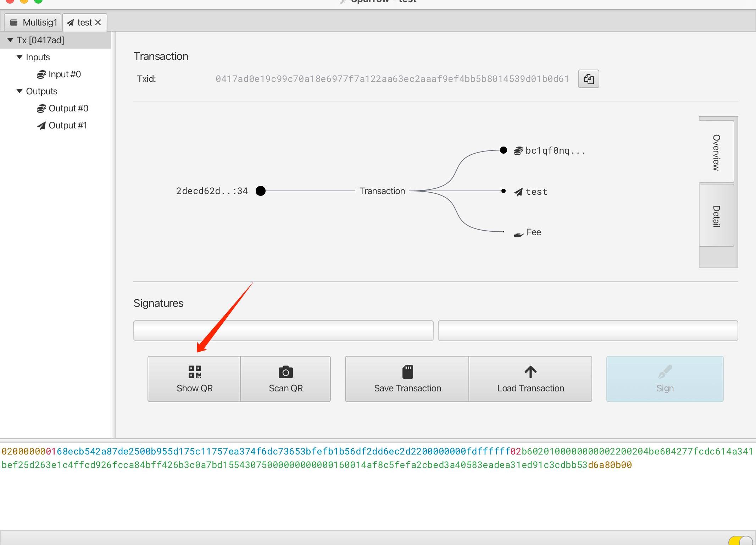The height and width of the screenshot is (545, 756).
Task: Collapse the Inputs tree node
Action: coord(20,57)
